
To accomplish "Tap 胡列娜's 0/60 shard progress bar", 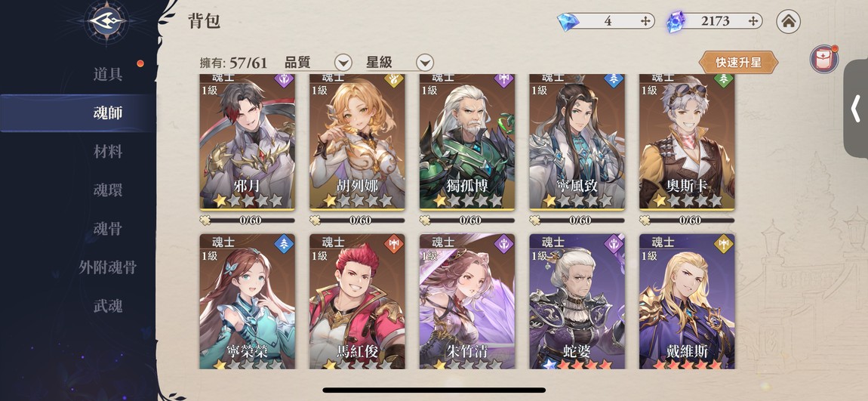I will [x=357, y=220].
